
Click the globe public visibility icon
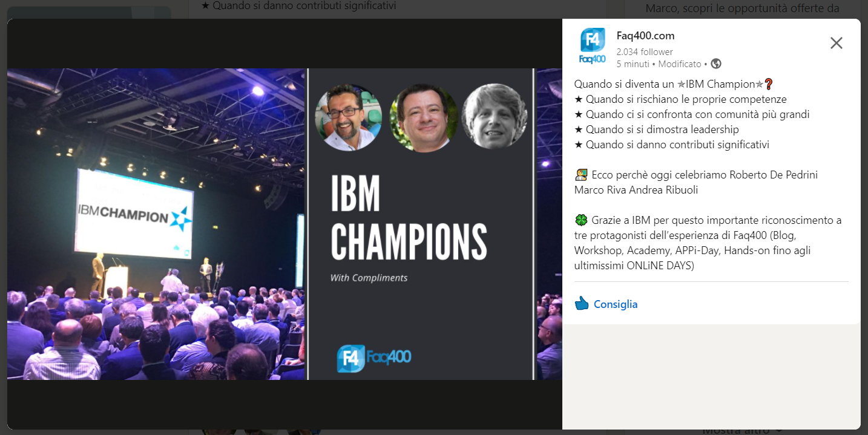[716, 64]
